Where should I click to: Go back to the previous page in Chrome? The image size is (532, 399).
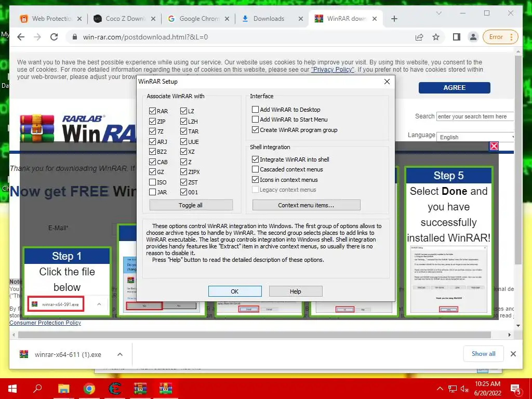tap(21, 37)
